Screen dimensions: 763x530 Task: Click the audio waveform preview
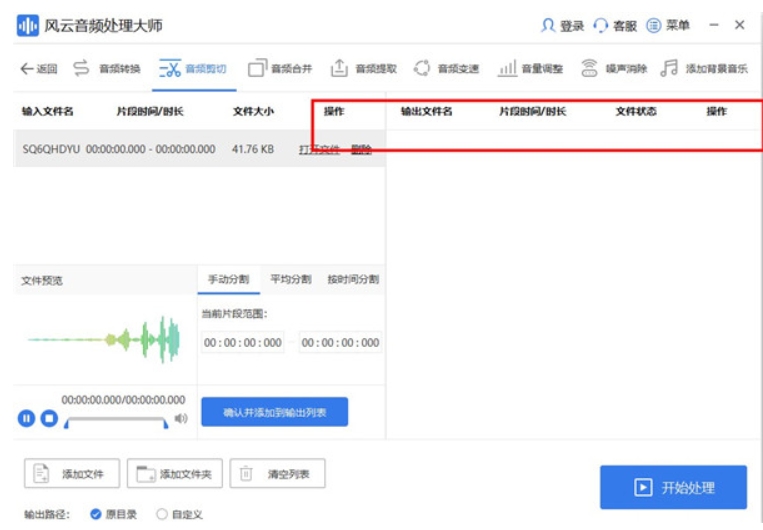(x=104, y=340)
